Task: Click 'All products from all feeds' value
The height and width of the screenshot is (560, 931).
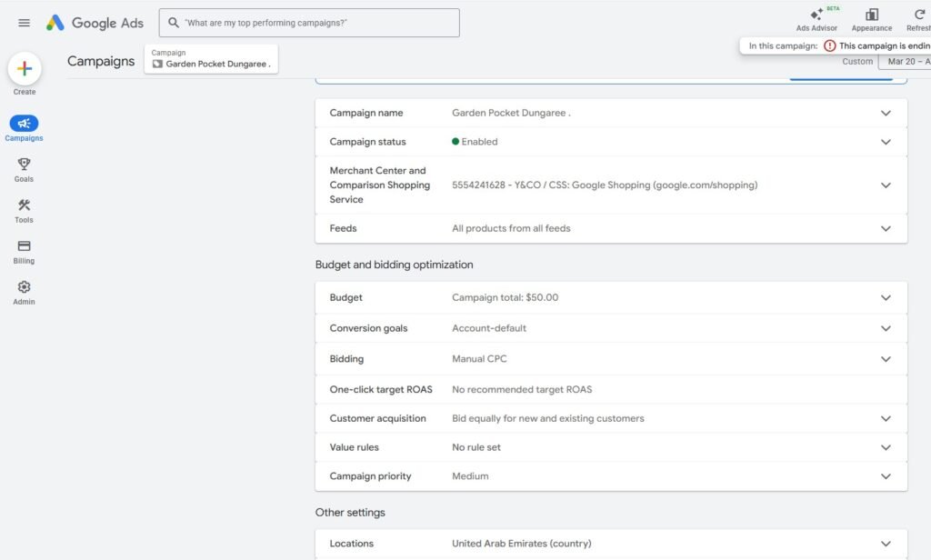Action: [511, 228]
